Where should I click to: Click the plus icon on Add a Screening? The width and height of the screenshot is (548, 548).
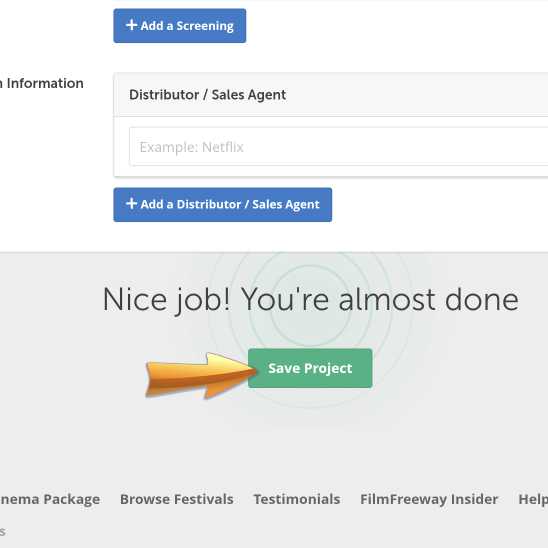pyautogui.click(x=131, y=25)
